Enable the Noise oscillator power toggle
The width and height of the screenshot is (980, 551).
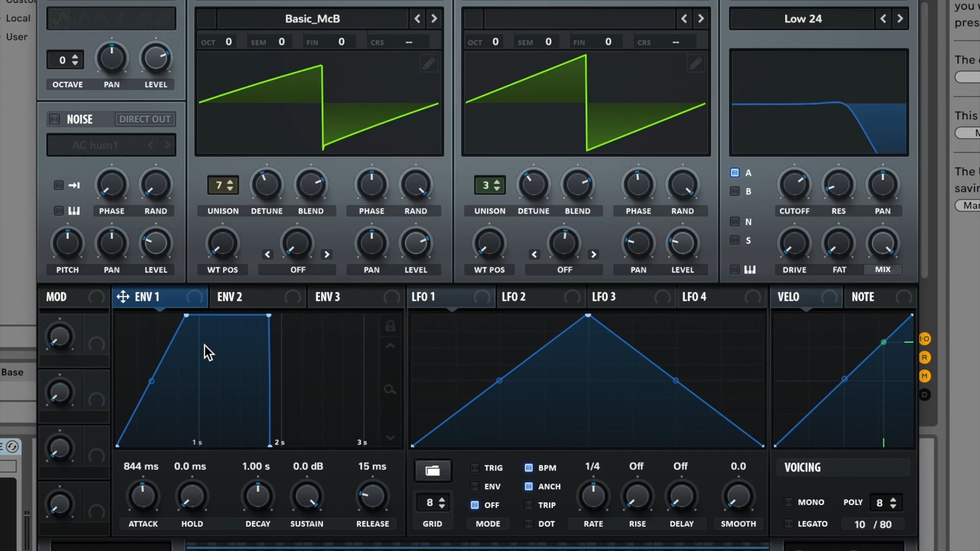tap(55, 119)
